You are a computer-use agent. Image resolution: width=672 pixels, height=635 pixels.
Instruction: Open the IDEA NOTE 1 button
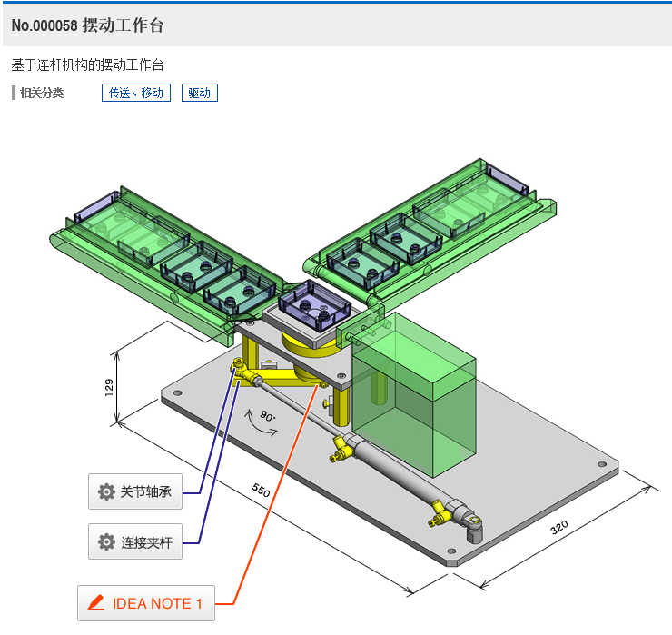click(145, 603)
